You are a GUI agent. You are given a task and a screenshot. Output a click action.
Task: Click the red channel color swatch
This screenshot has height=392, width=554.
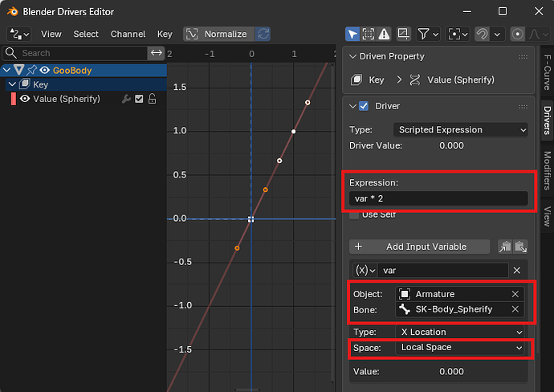coord(14,99)
